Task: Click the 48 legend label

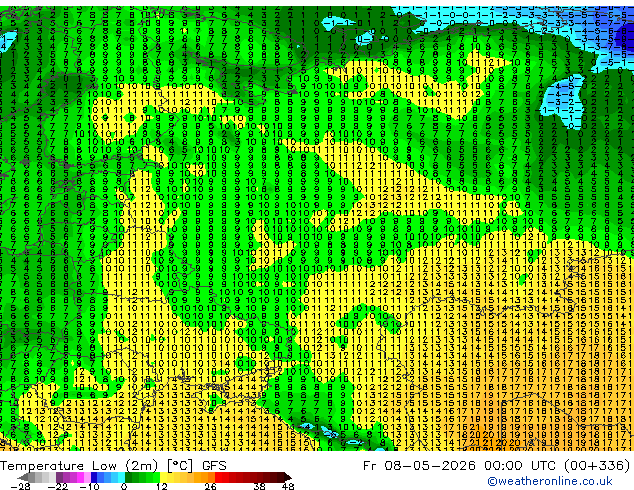Action: [x=288, y=486]
